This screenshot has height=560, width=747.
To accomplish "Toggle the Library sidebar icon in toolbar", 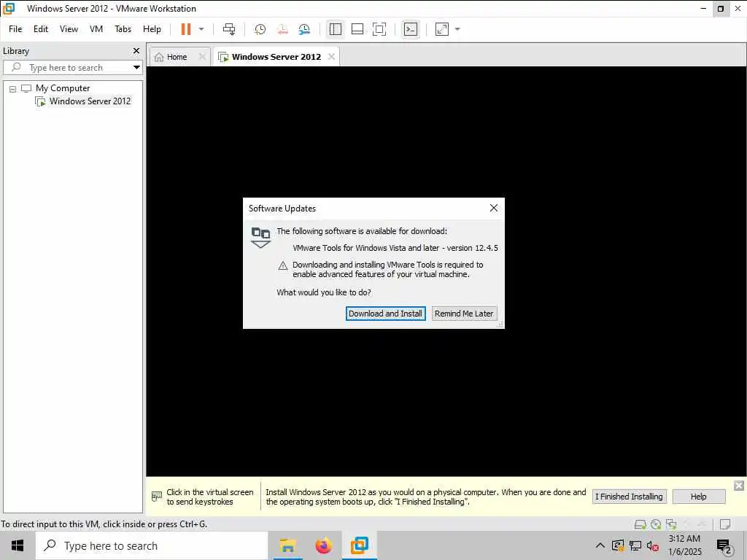I will pos(336,29).
